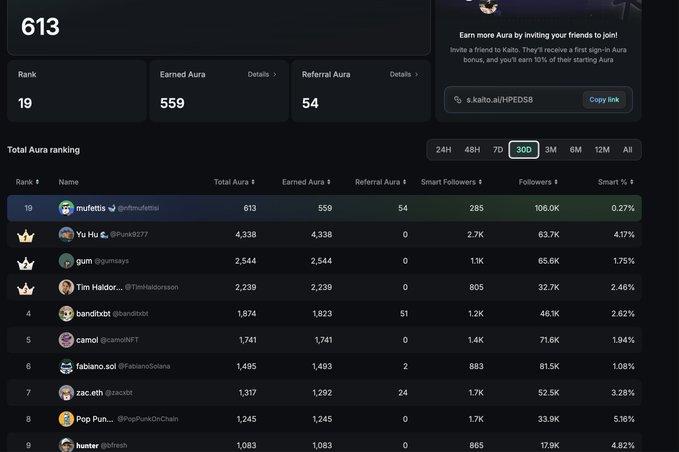679x452 pixels.
Task: Click Yu Hu total aura 4,338
Action: click(x=246, y=235)
